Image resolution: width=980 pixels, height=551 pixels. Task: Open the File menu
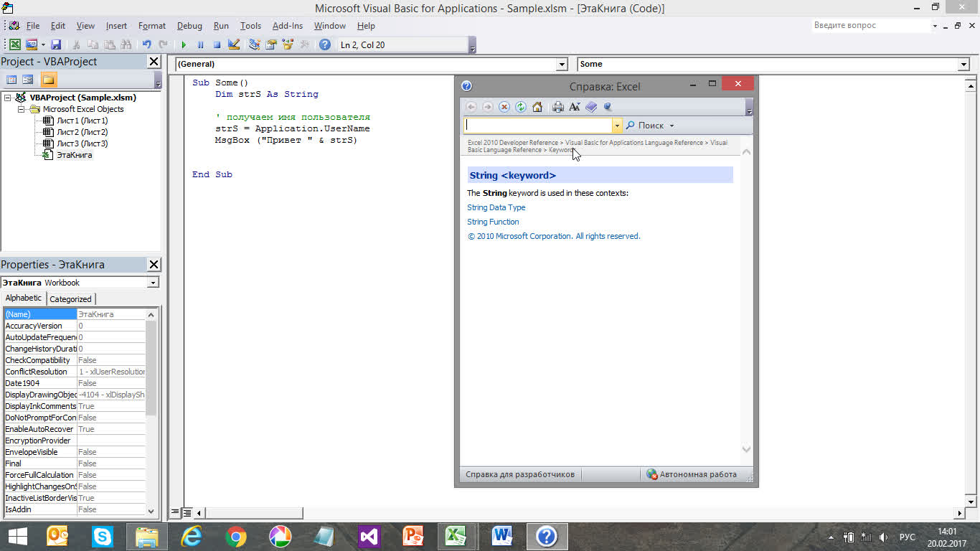pyautogui.click(x=33, y=26)
